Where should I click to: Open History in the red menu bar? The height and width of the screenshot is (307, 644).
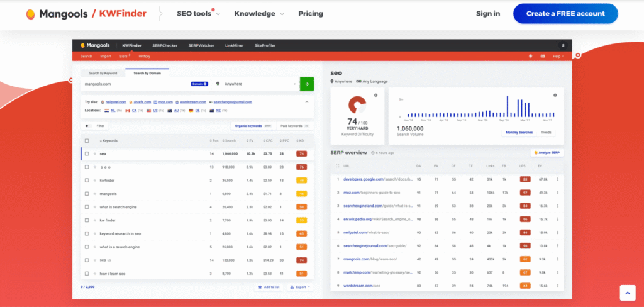(145, 56)
